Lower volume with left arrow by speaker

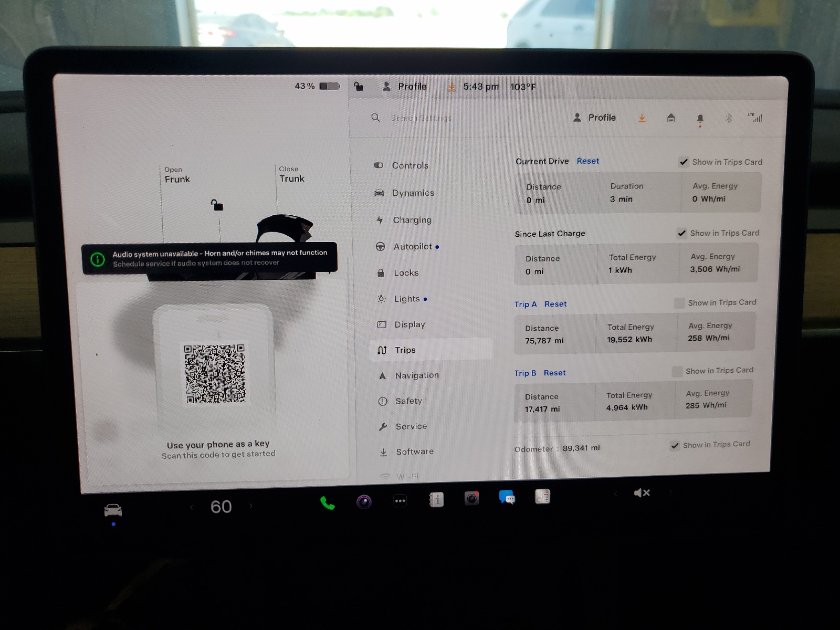pyautogui.click(x=615, y=493)
